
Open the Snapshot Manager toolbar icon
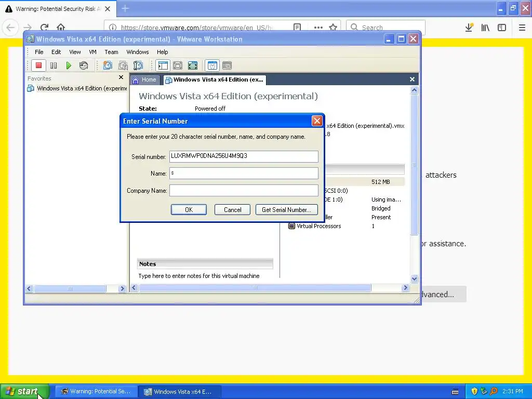click(138, 65)
